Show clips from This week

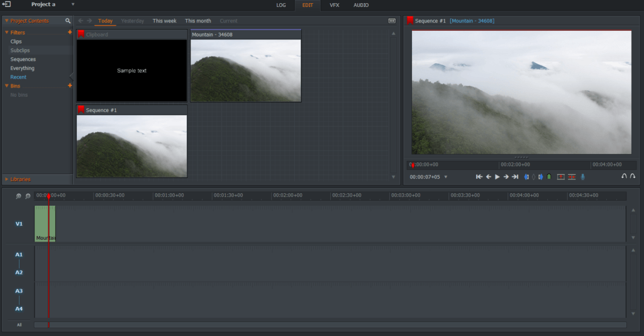[164, 21]
